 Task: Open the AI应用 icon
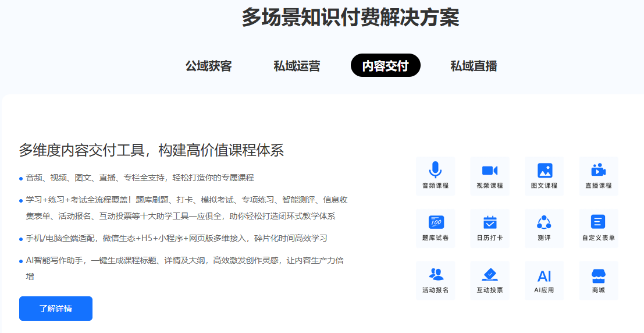pyautogui.click(x=545, y=275)
